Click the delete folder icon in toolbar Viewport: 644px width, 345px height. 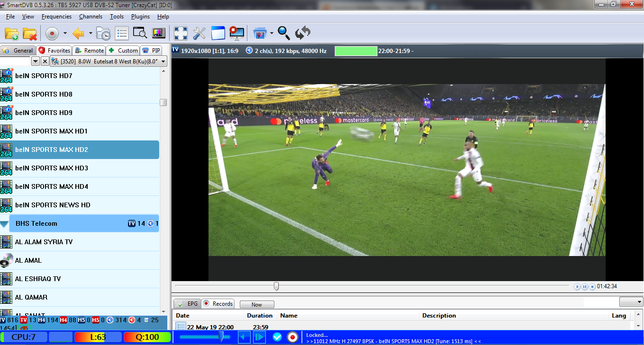(30, 34)
